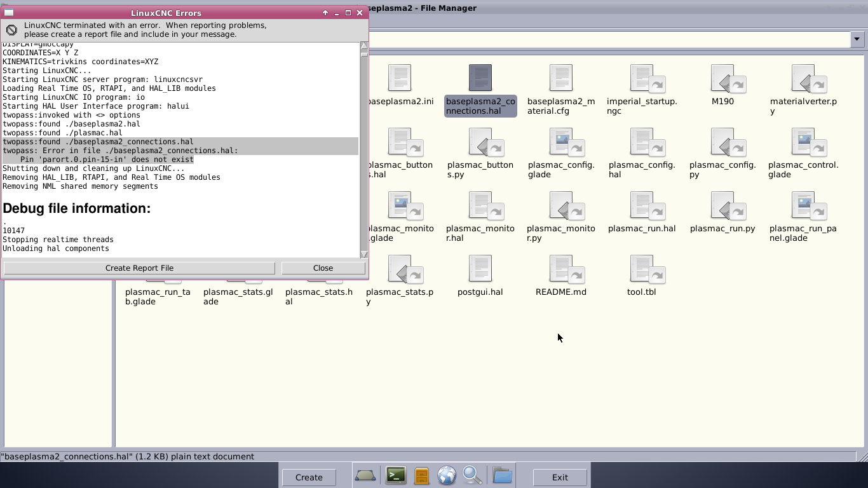Click the plasmac_run_tab.glade file label
The width and height of the screenshot is (868, 488).
158,297
